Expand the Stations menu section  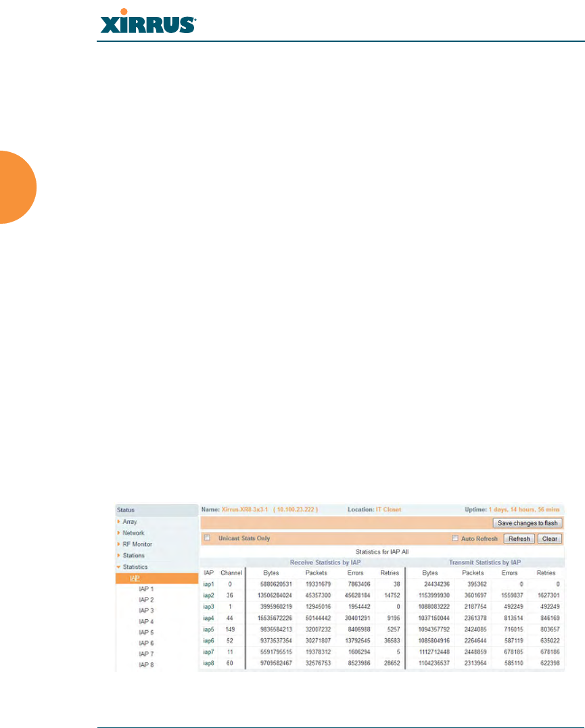pyautogui.click(x=133, y=555)
